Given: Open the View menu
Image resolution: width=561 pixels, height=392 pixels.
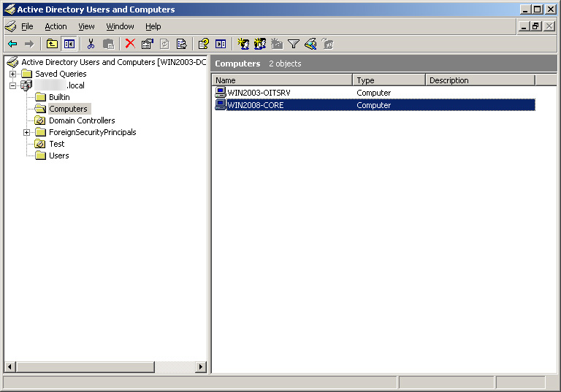Looking at the screenshot, I should tap(86, 26).
